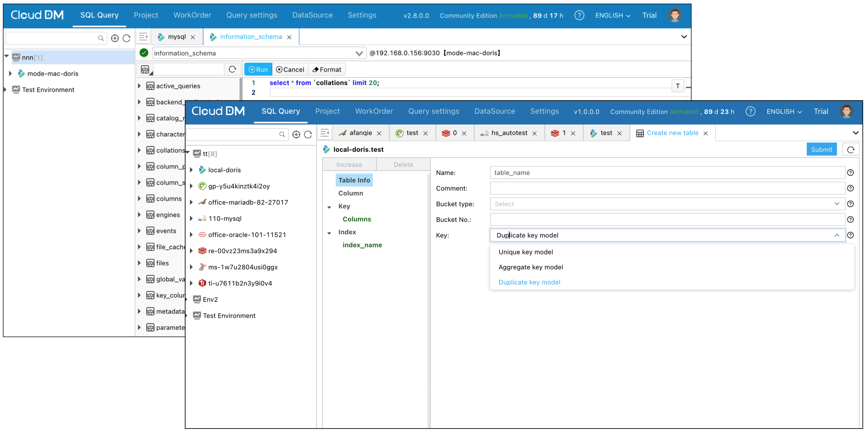
Task: Submit the new table form
Action: tap(821, 149)
